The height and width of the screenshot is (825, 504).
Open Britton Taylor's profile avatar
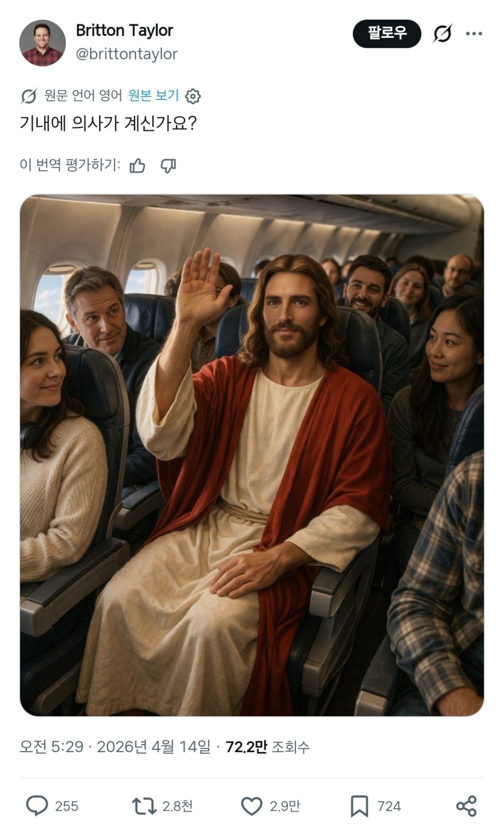click(x=42, y=43)
